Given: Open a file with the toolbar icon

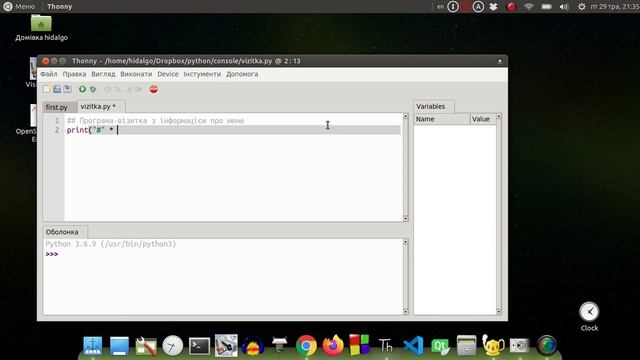Looking at the screenshot, I should coord(57,89).
